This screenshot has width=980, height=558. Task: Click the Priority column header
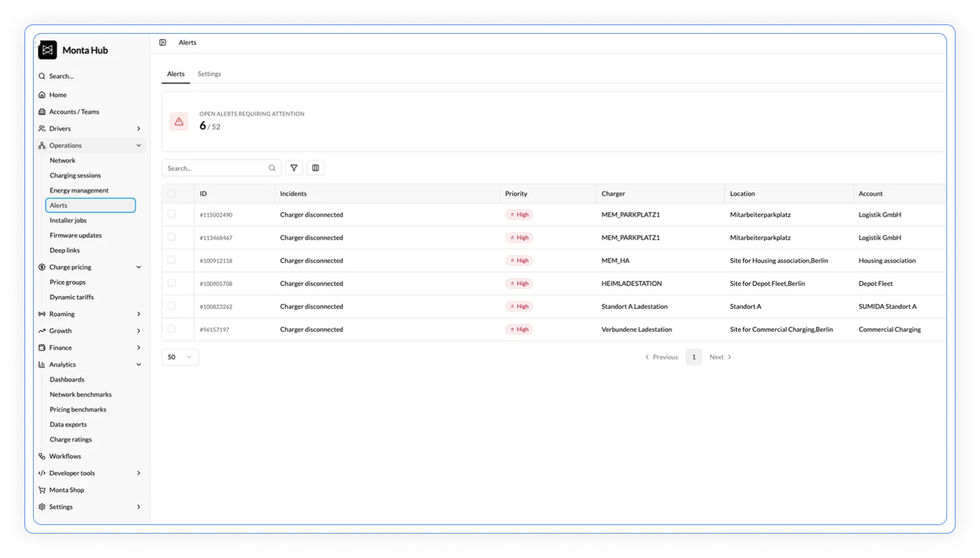pos(516,194)
